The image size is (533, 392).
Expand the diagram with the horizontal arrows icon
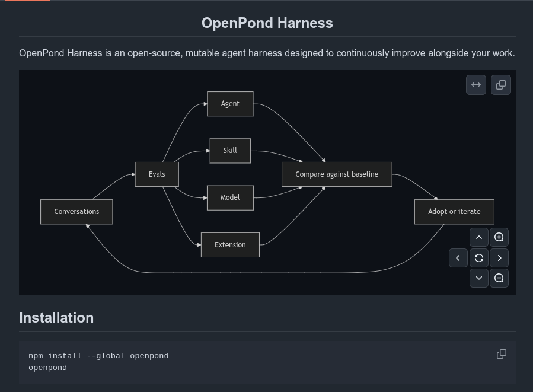click(x=476, y=85)
